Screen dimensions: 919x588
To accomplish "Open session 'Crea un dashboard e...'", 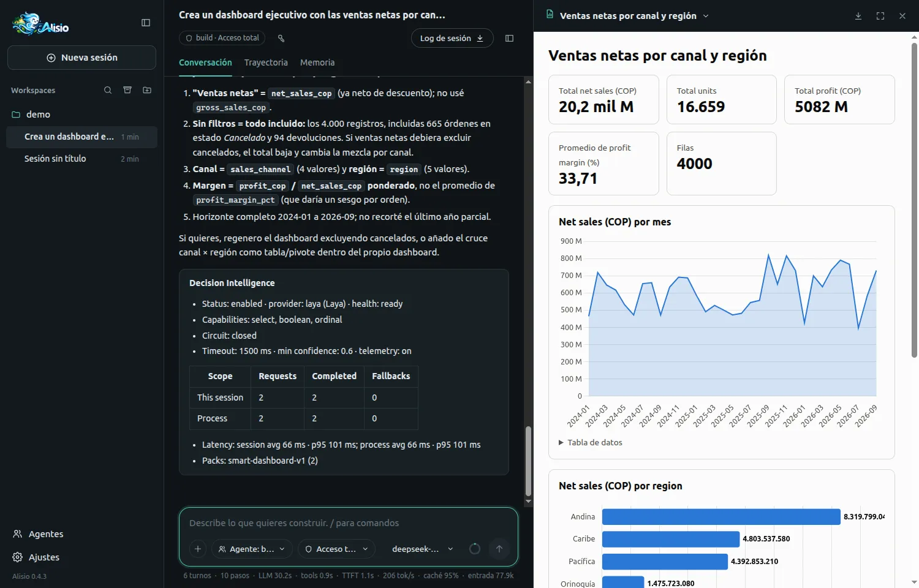I will pyautogui.click(x=81, y=137).
